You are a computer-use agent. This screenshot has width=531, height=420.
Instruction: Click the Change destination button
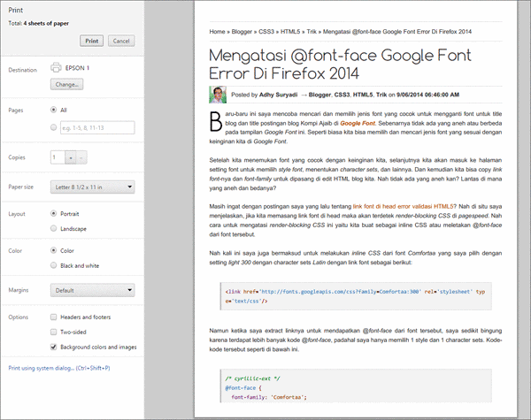tap(66, 84)
